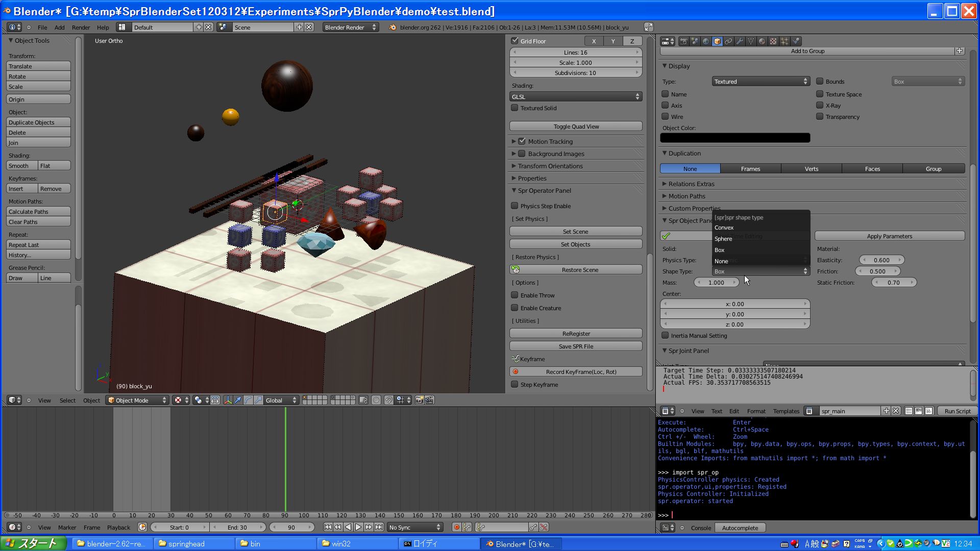Open Object Data triangle-vertices tab
The width and height of the screenshot is (980, 551).
[751, 41]
